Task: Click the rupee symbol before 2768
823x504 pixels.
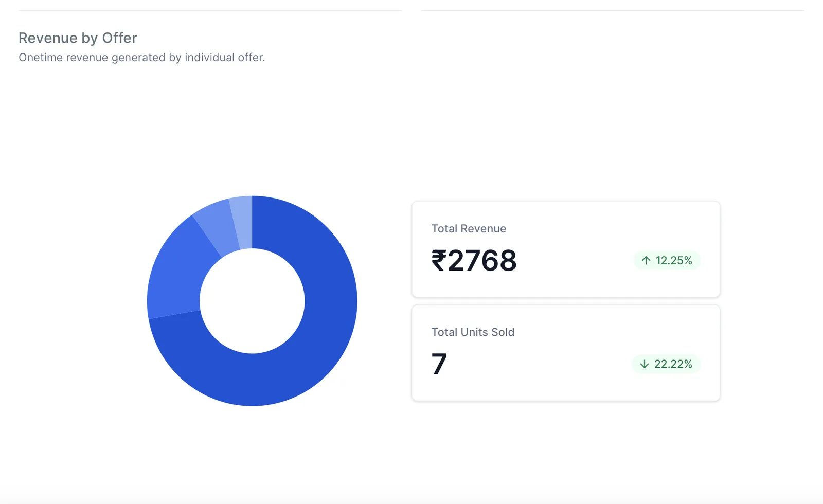Action: click(x=438, y=260)
